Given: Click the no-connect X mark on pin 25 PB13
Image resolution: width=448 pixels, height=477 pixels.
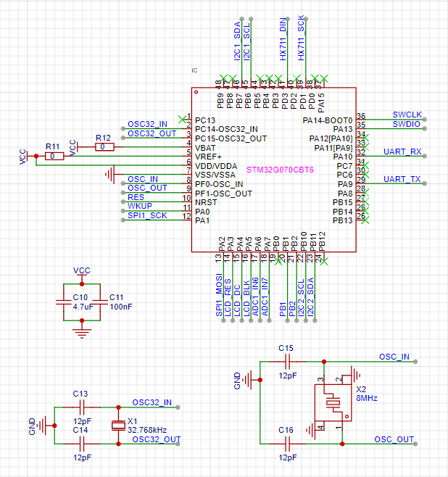Looking at the screenshot, I should (x=365, y=220).
